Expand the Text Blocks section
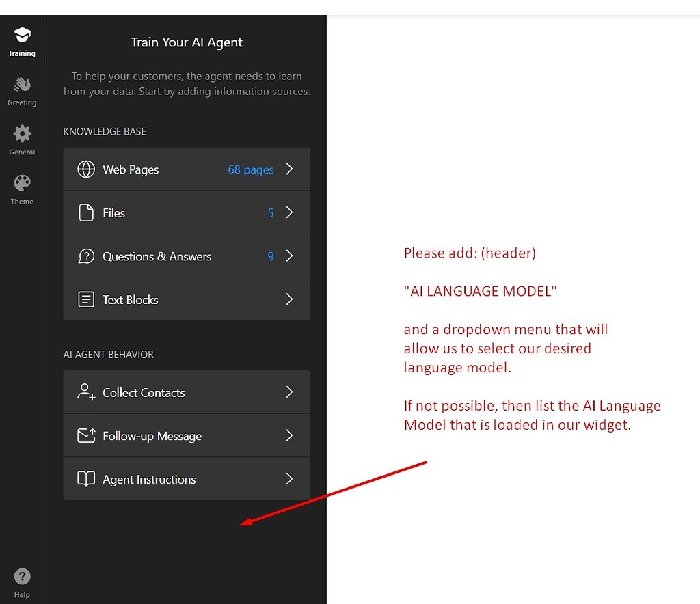Viewport: 700px width, 604px height. coord(288,299)
